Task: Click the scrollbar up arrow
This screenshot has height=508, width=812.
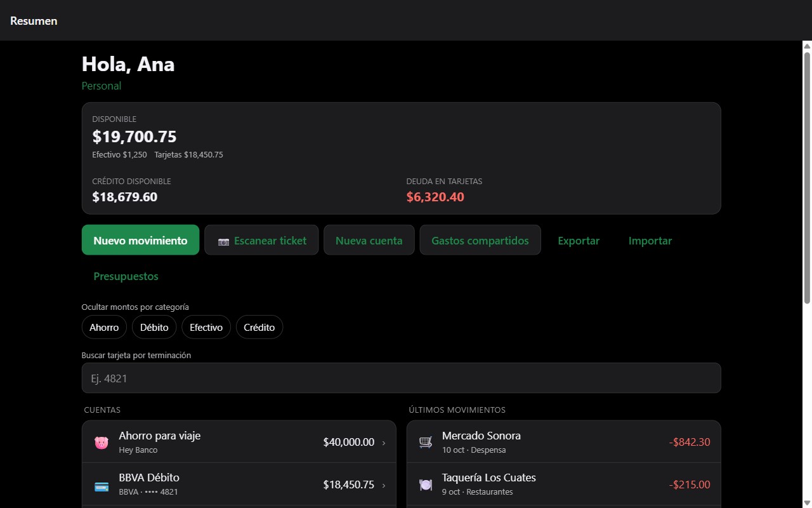Action: point(807,46)
